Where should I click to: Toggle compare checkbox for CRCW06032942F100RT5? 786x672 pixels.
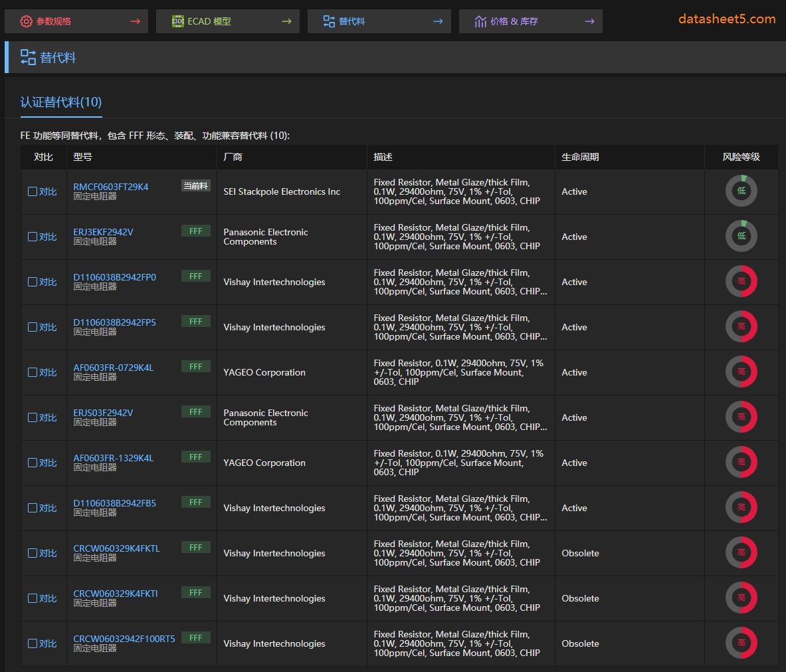33,643
